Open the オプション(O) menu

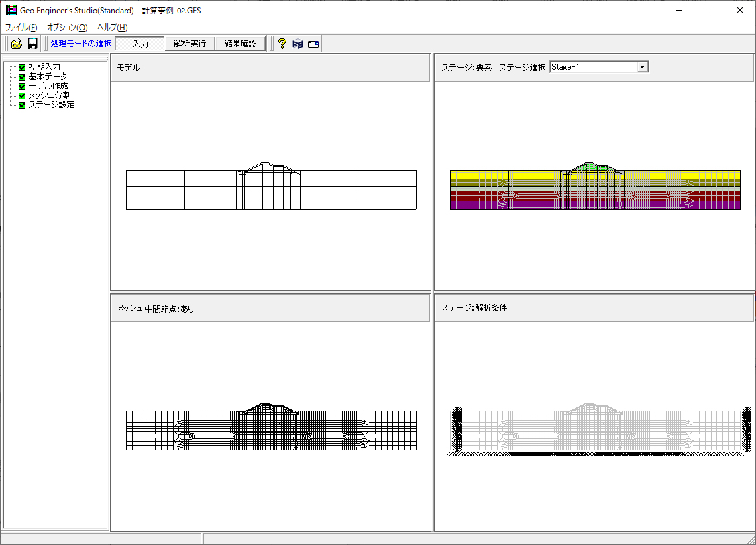67,28
